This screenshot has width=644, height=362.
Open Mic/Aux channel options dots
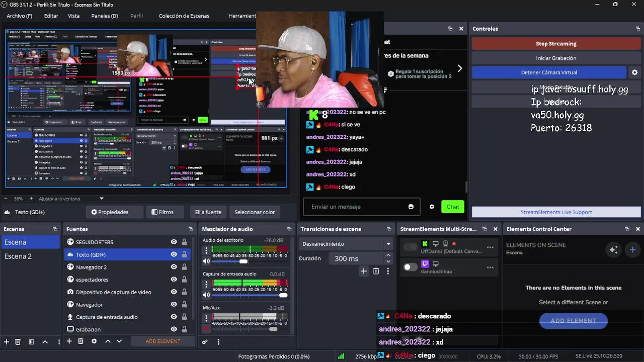[206, 317]
